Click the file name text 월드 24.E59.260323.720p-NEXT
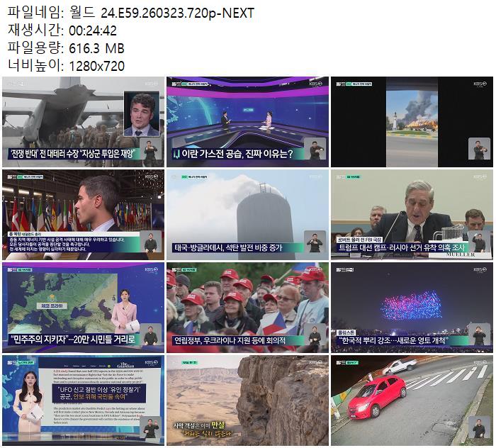 177,13
